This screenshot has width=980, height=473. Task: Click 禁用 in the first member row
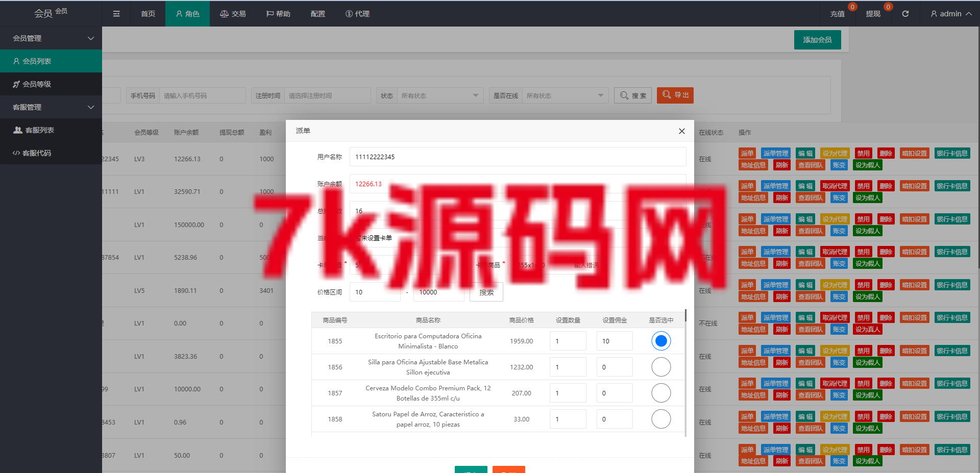(x=863, y=153)
